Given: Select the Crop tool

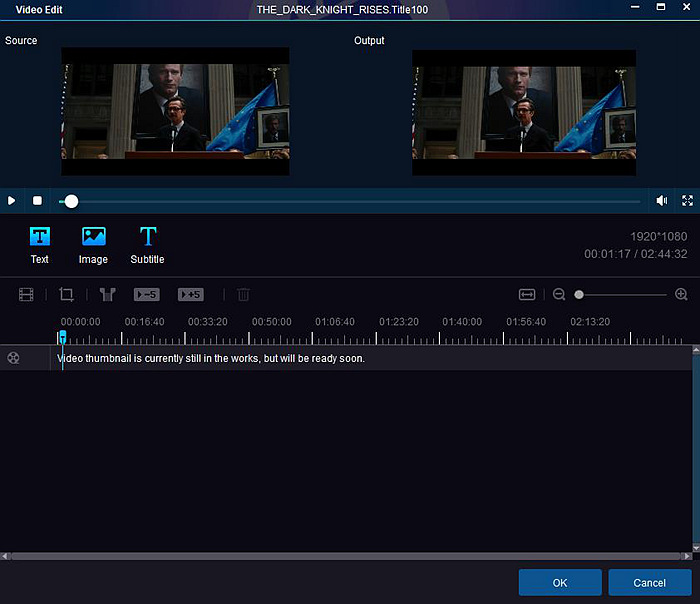Looking at the screenshot, I should 67,295.
